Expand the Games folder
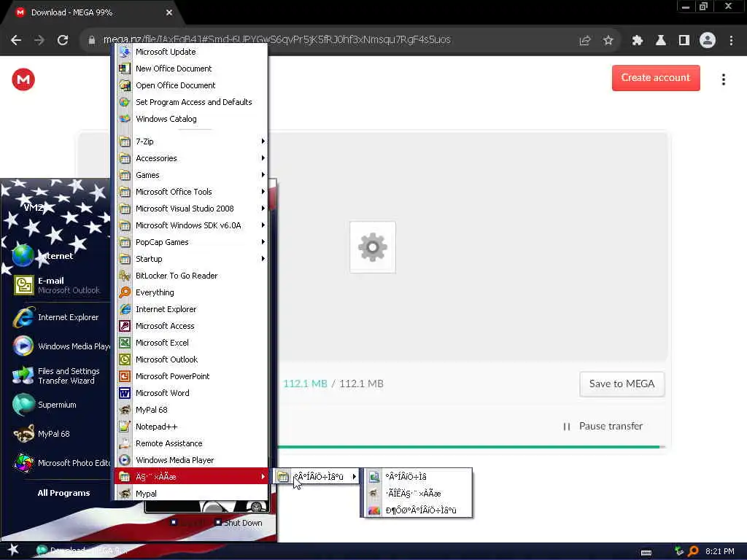747x560 pixels. coord(191,175)
